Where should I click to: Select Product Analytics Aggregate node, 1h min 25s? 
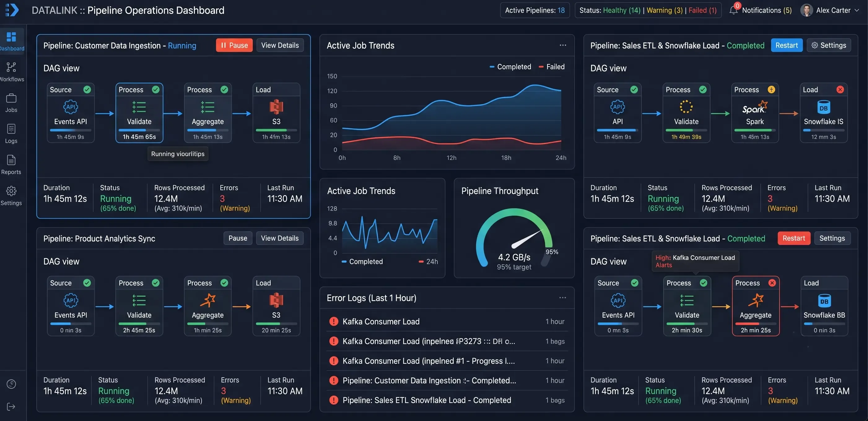point(207,306)
